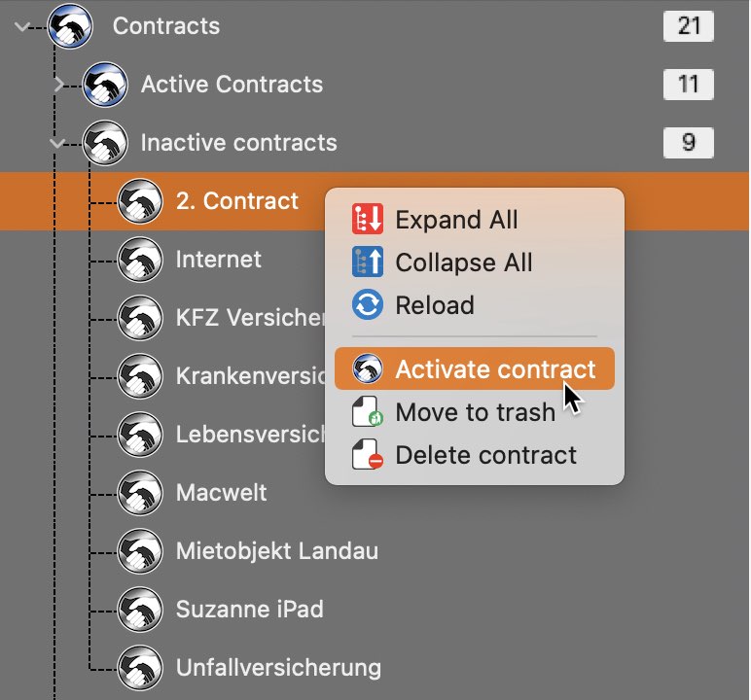Expand the Active Contracts chevron
Screen dimensions: 751x700
click(x=59, y=85)
